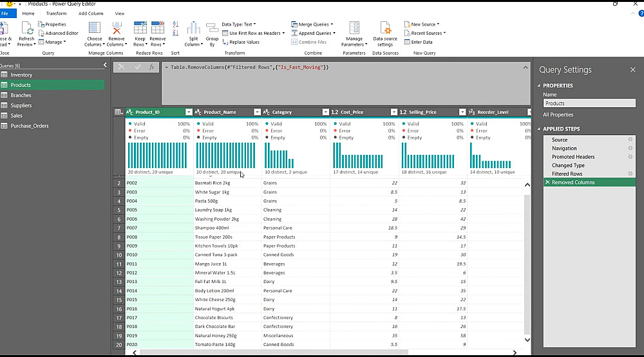Select the Keep Rows icon
The image size is (644, 357).
(x=140, y=28)
